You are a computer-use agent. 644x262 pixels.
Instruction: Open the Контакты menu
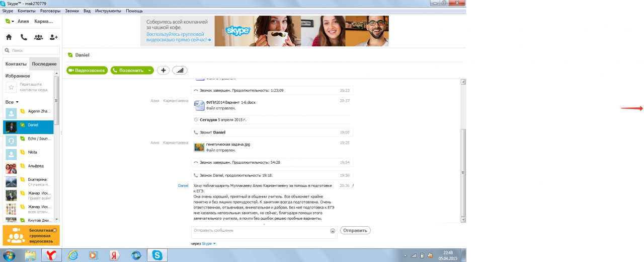pos(26,11)
